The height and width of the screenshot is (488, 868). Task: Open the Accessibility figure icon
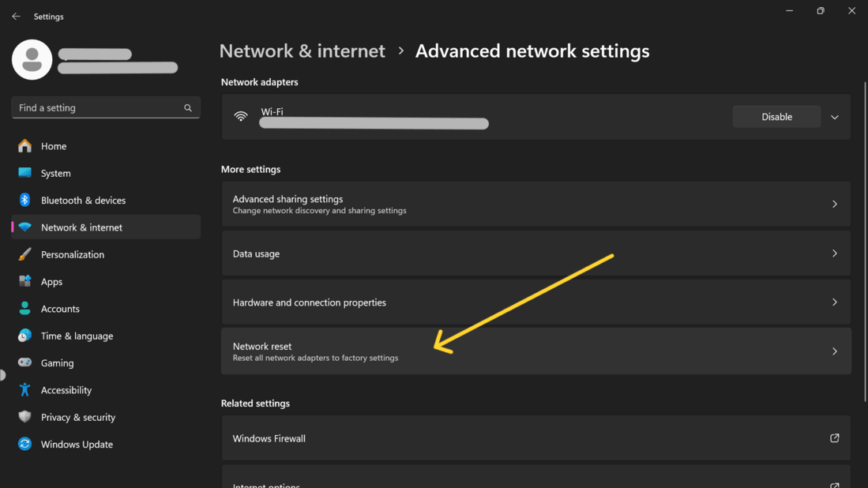click(25, 390)
